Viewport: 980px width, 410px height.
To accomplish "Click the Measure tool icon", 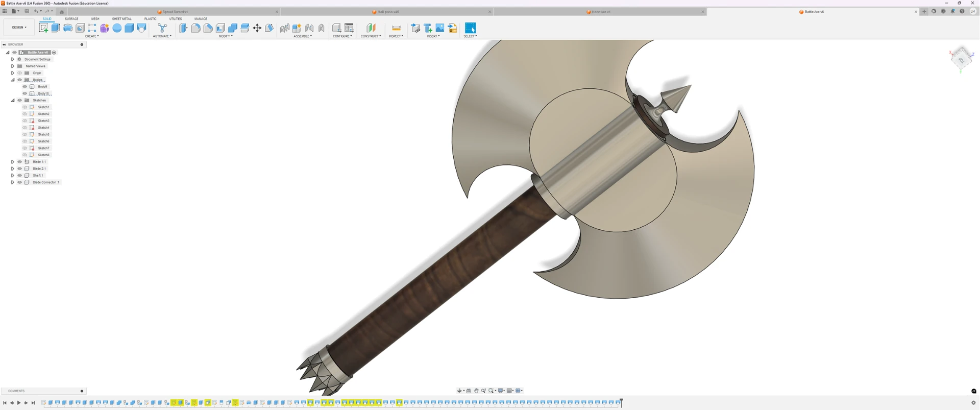I will [396, 28].
